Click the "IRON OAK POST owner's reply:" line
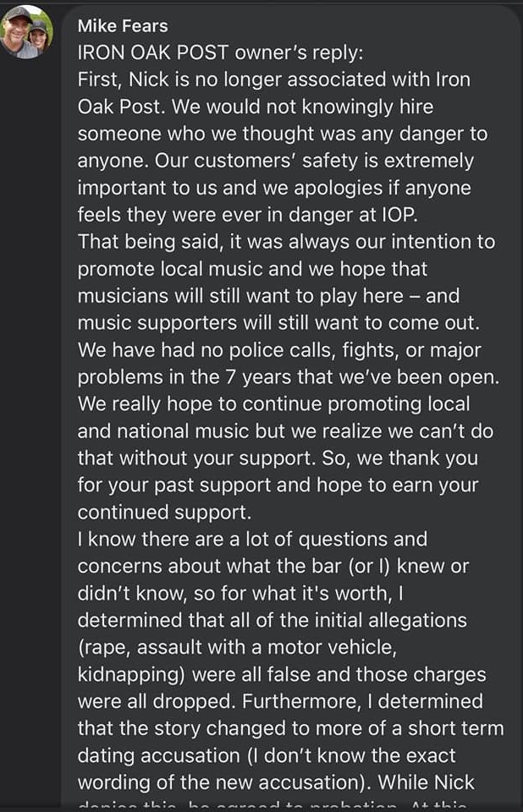Screen dimensions: 523x812 [x=221, y=52]
